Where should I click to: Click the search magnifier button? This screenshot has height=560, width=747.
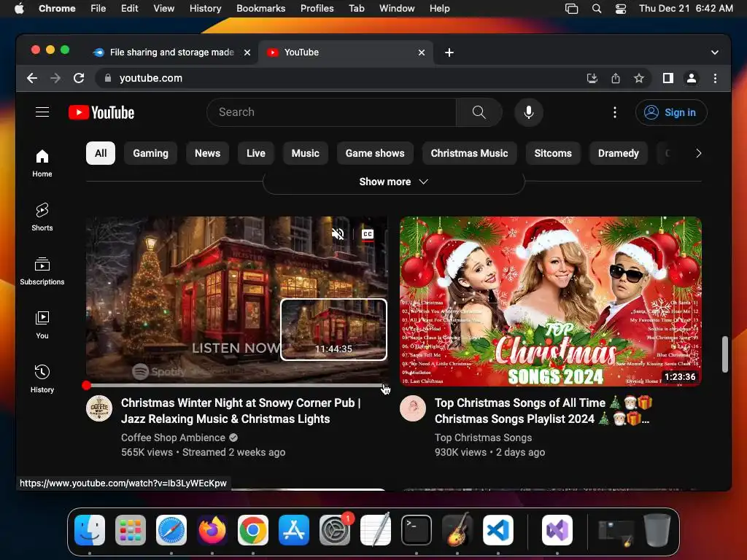(479, 112)
